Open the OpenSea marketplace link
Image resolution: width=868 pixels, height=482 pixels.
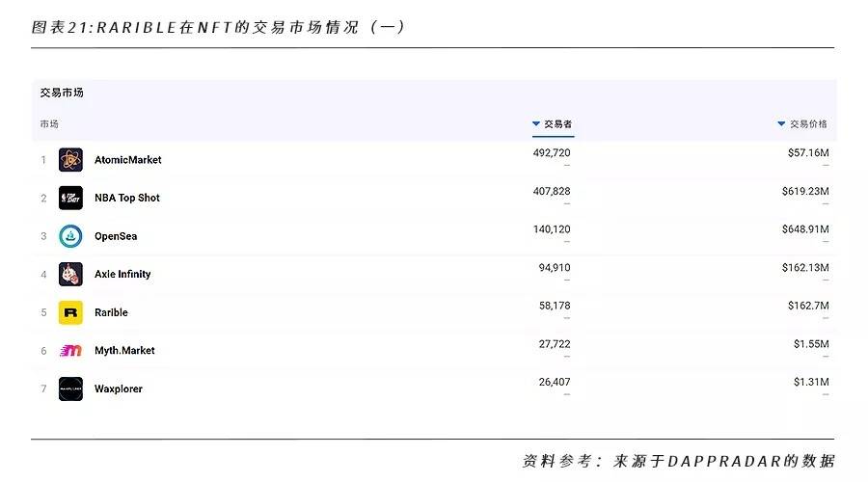coord(116,236)
